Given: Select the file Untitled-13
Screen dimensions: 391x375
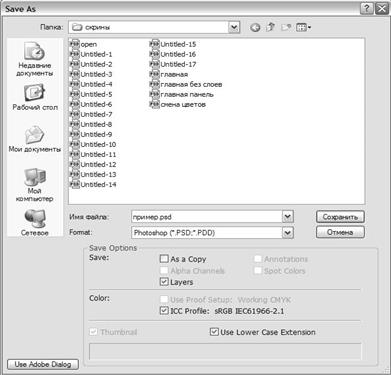Looking at the screenshot, I should (x=94, y=174).
